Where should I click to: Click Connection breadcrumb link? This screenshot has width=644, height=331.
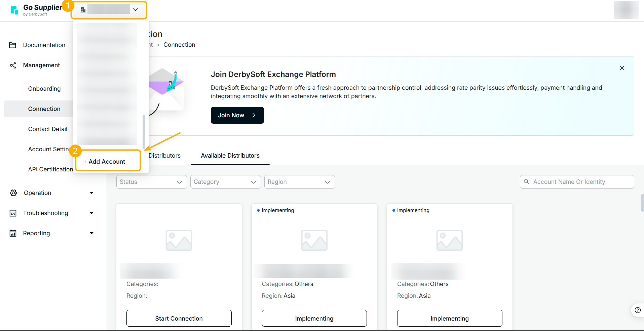179,45
